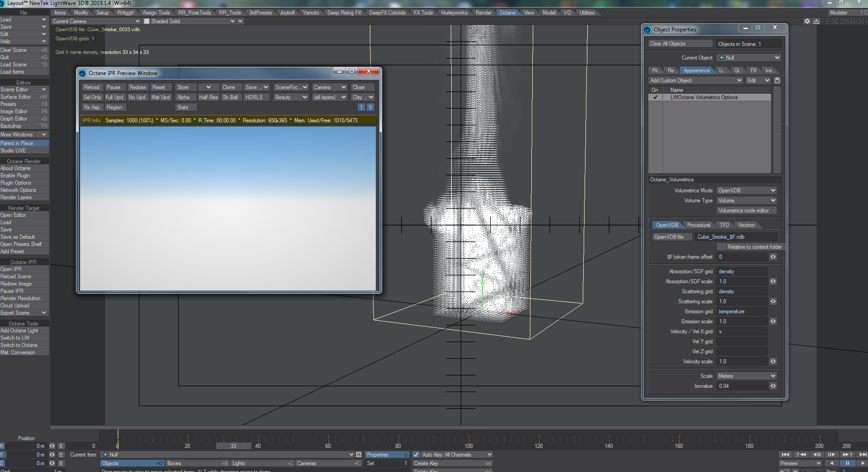Click the Z position envelope E button
The image size is (868, 472).
tap(61, 463)
